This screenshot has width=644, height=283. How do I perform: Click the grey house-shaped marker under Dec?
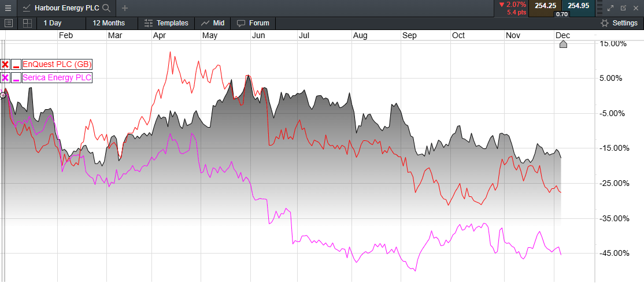(563, 44)
